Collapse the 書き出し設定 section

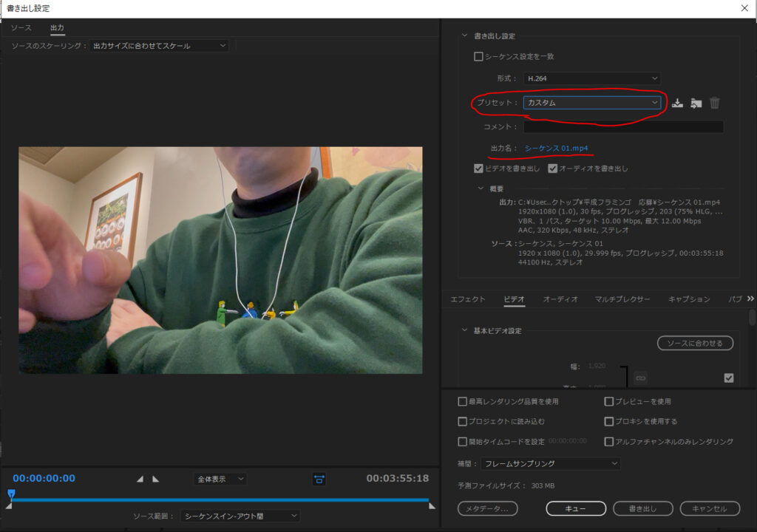click(464, 35)
